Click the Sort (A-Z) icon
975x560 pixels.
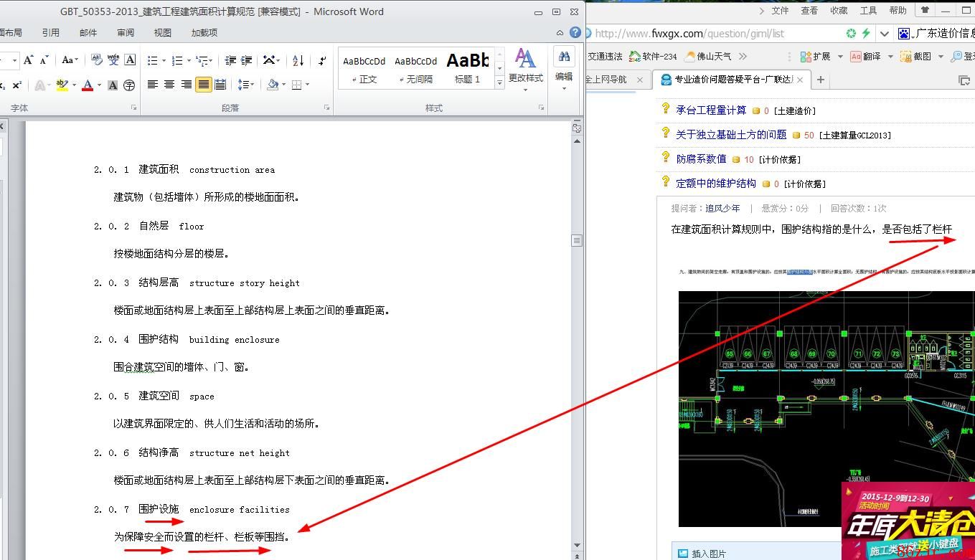tap(298, 60)
